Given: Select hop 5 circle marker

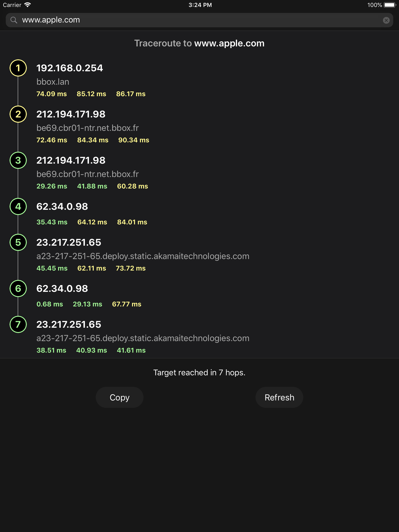Looking at the screenshot, I should point(18,242).
